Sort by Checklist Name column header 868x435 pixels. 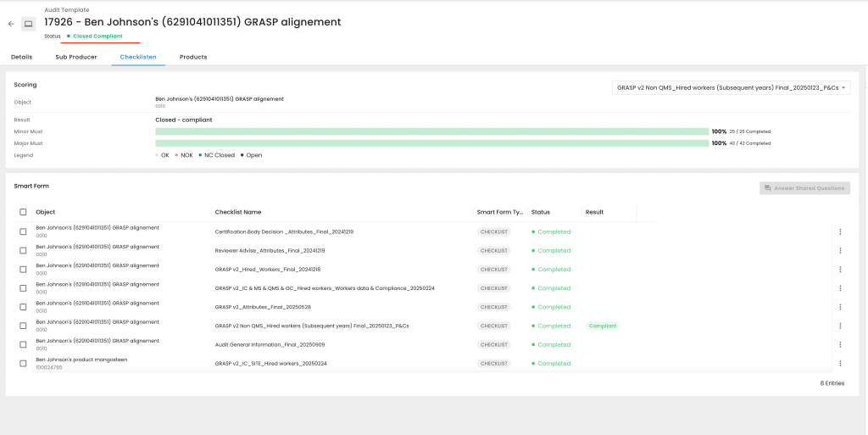click(238, 212)
